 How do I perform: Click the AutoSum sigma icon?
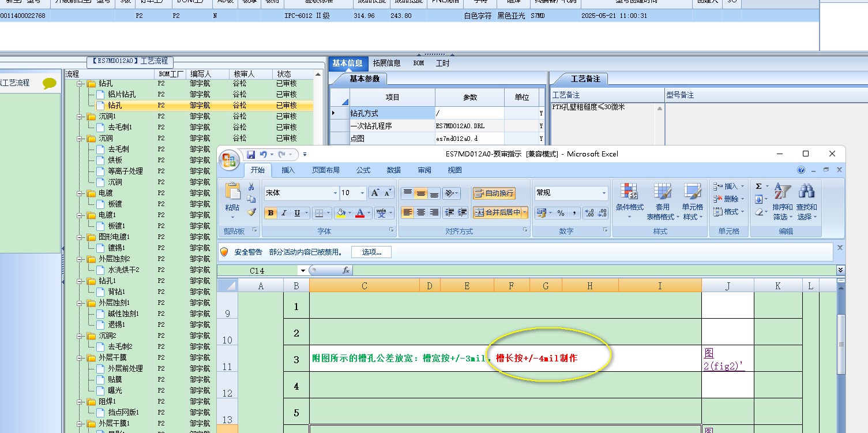click(x=758, y=186)
